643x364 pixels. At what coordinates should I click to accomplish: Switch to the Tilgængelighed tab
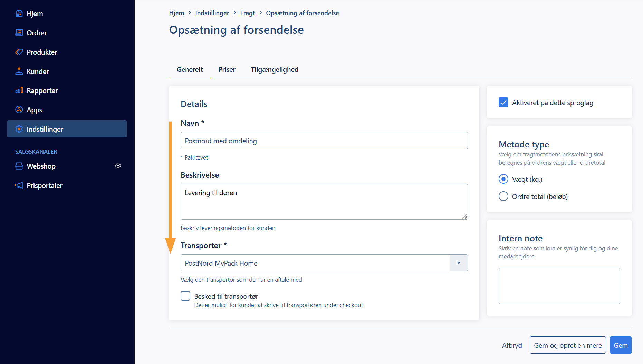[x=275, y=69]
